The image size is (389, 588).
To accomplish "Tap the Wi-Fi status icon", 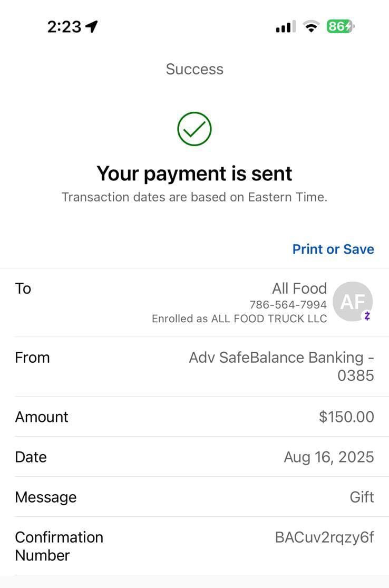I will [311, 26].
